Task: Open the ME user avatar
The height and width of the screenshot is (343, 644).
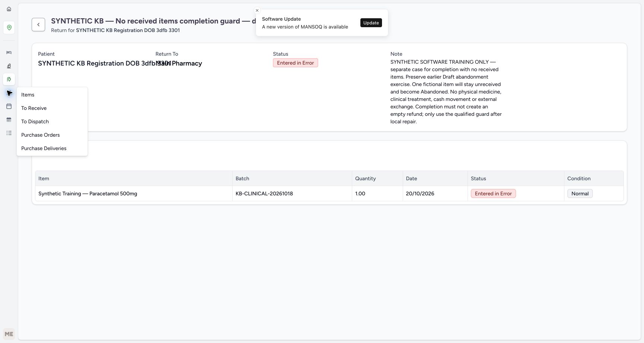Action: pyautogui.click(x=9, y=334)
